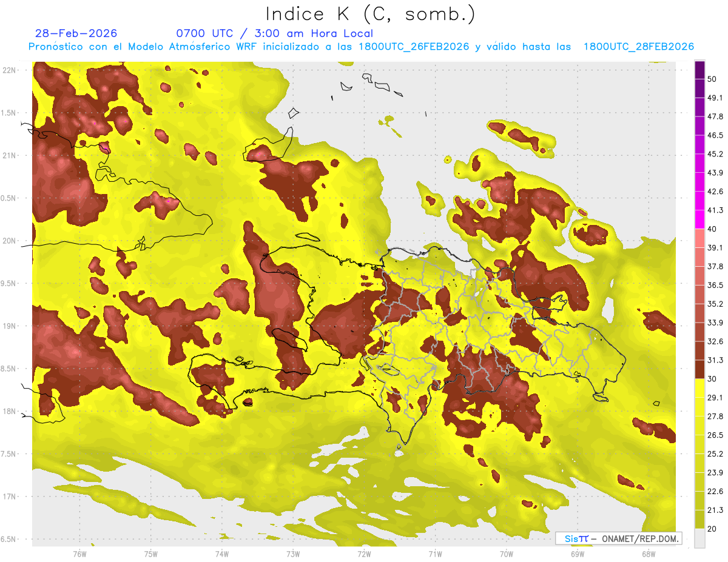Click the "17N" latitude label
The image size is (728, 562).
point(10,496)
